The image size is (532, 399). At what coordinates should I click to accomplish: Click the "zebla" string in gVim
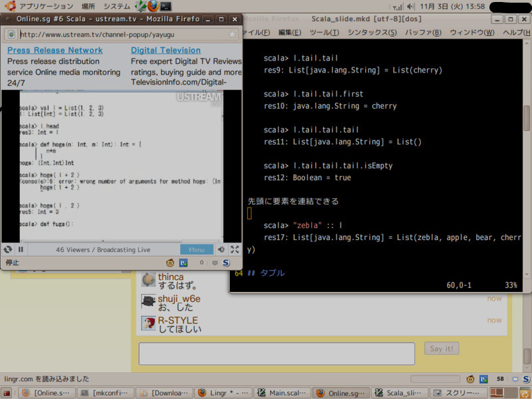tap(307, 225)
